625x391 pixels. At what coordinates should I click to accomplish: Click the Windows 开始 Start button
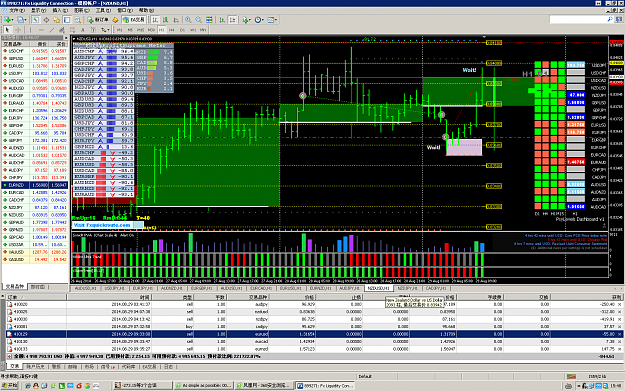[10, 385]
